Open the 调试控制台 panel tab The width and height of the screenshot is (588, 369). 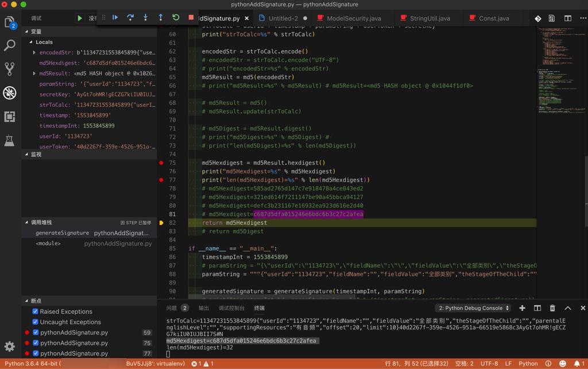pos(231,308)
